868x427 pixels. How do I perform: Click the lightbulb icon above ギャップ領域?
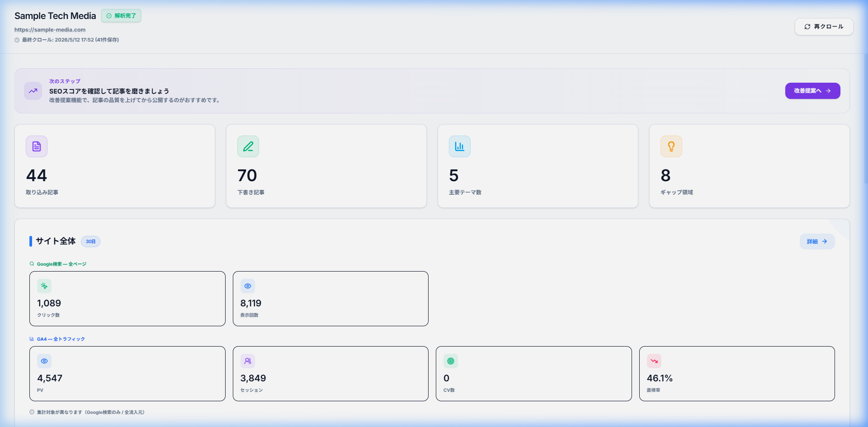pyautogui.click(x=671, y=146)
